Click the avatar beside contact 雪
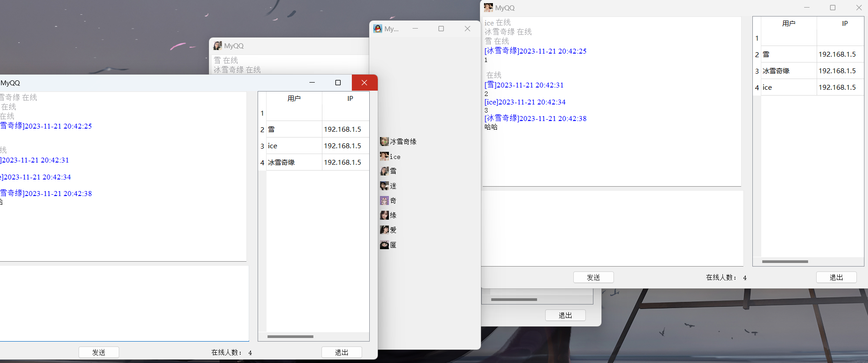The height and width of the screenshot is (363, 868). pos(384,171)
